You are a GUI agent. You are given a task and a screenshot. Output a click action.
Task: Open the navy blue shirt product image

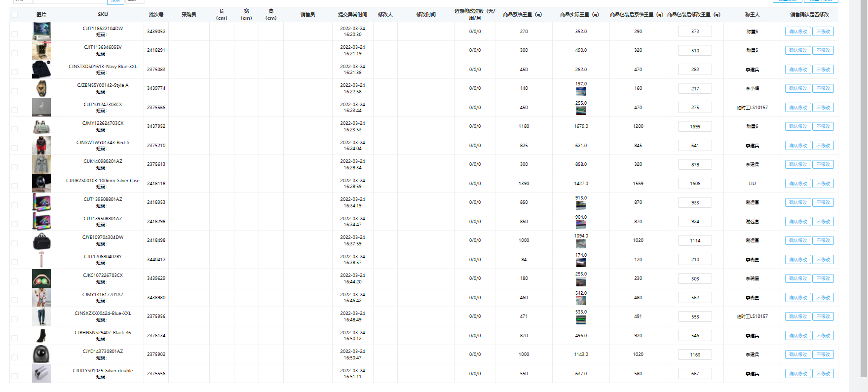[x=41, y=70]
